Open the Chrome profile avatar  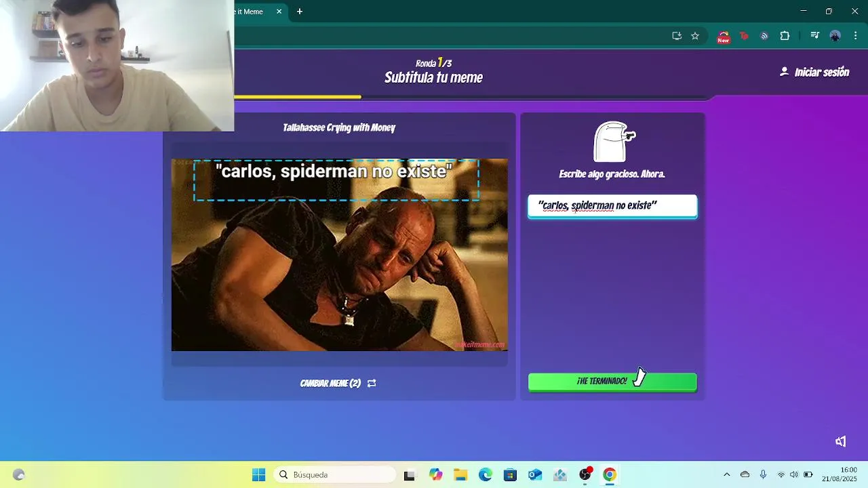[x=835, y=36]
